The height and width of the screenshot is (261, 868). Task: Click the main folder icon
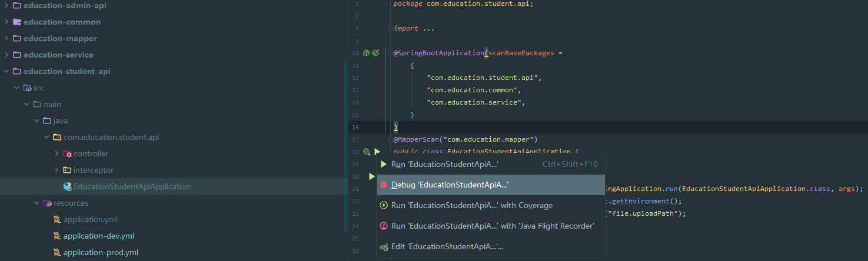[x=36, y=104]
